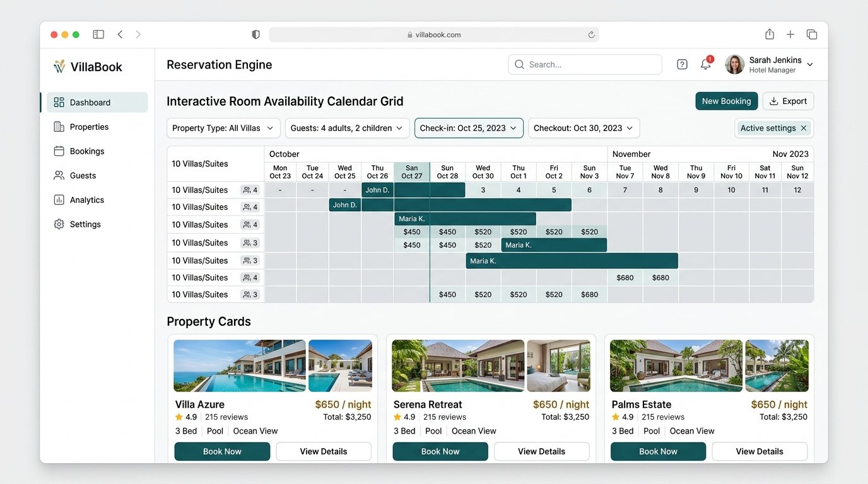
Task: Open the Dashboard sidebar item
Action: click(x=97, y=103)
